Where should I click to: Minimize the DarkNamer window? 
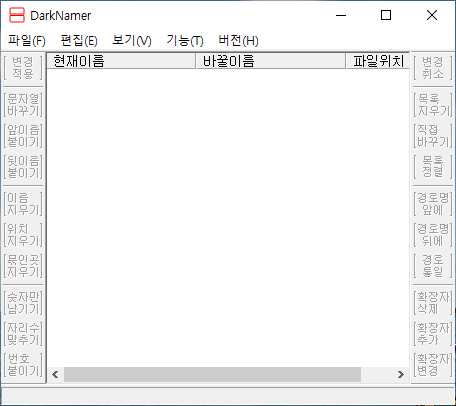pos(341,15)
